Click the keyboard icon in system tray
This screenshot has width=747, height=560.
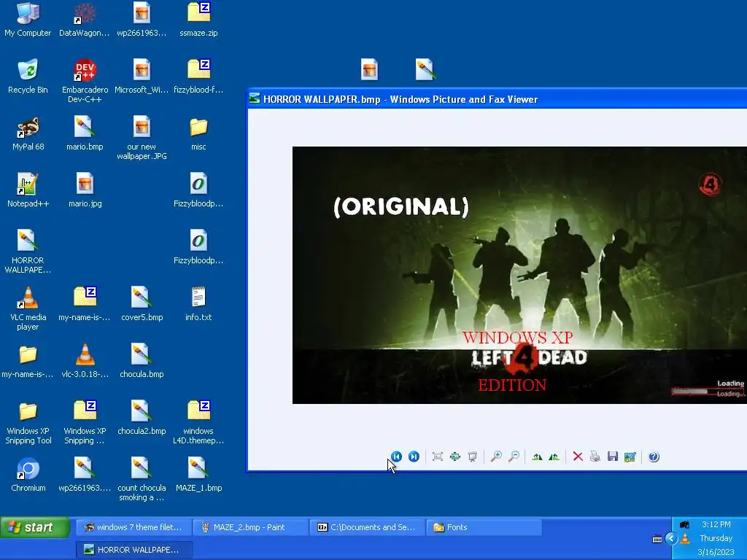point(657,539)
